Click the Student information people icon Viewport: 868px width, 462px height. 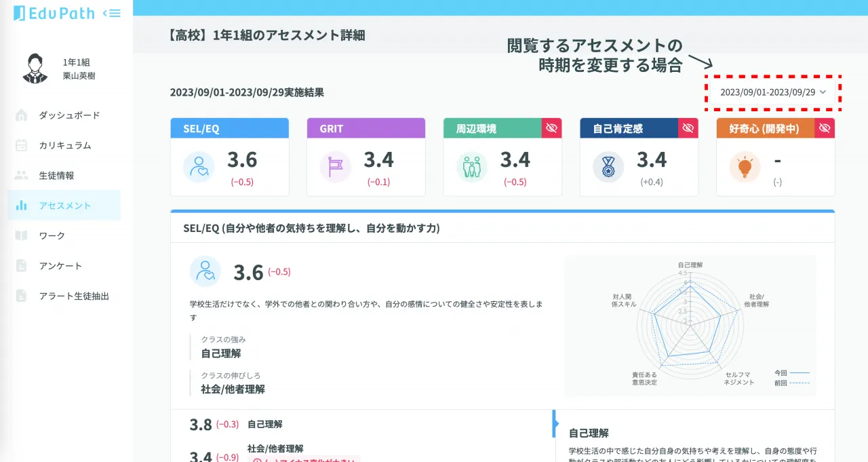coord(22,175)
